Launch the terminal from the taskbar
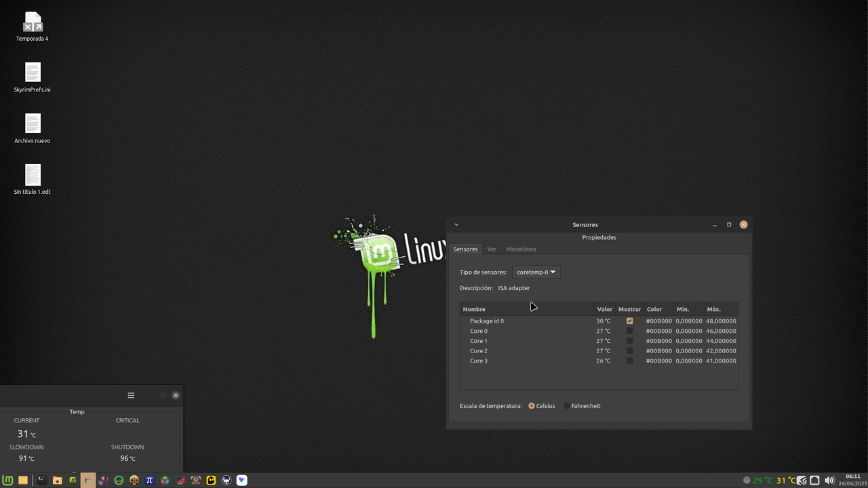The height and width of the screenshot is (488, 868). pyautogui.click(x=41, y=480)
